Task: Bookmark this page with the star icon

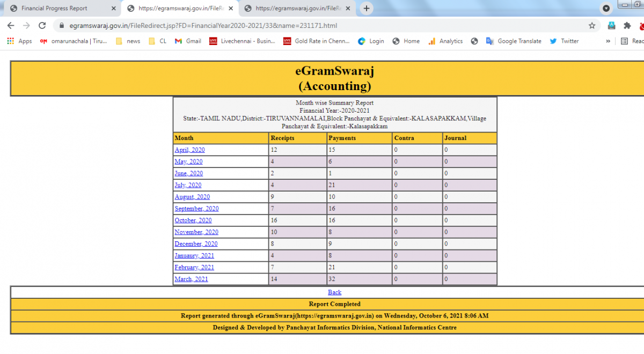Action: [592, 25]
